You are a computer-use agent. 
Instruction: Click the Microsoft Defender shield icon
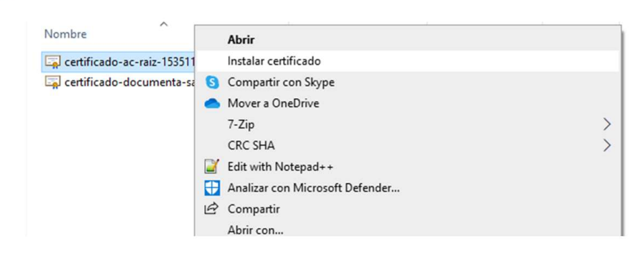click(x=212, y=188)
